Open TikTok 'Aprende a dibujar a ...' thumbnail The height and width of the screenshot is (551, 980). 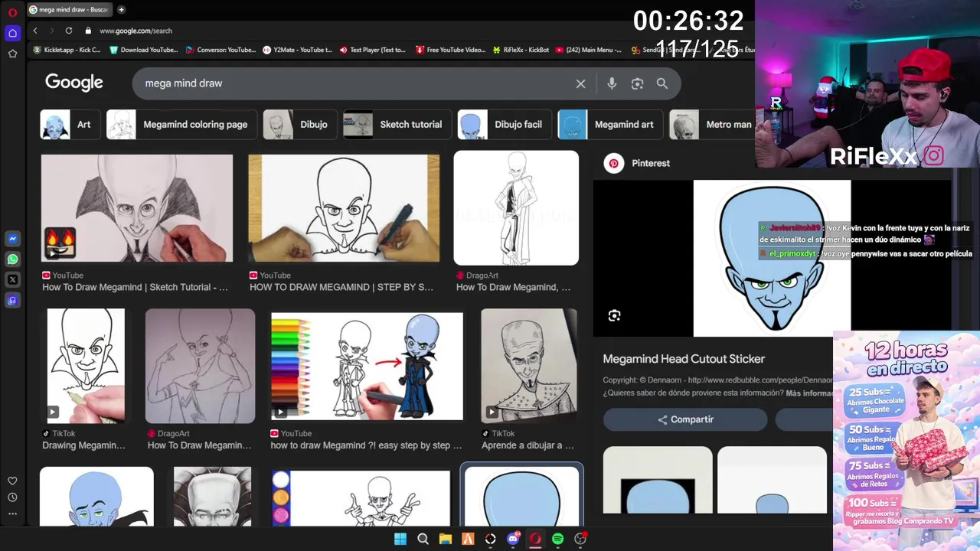(x=528, y=366)
